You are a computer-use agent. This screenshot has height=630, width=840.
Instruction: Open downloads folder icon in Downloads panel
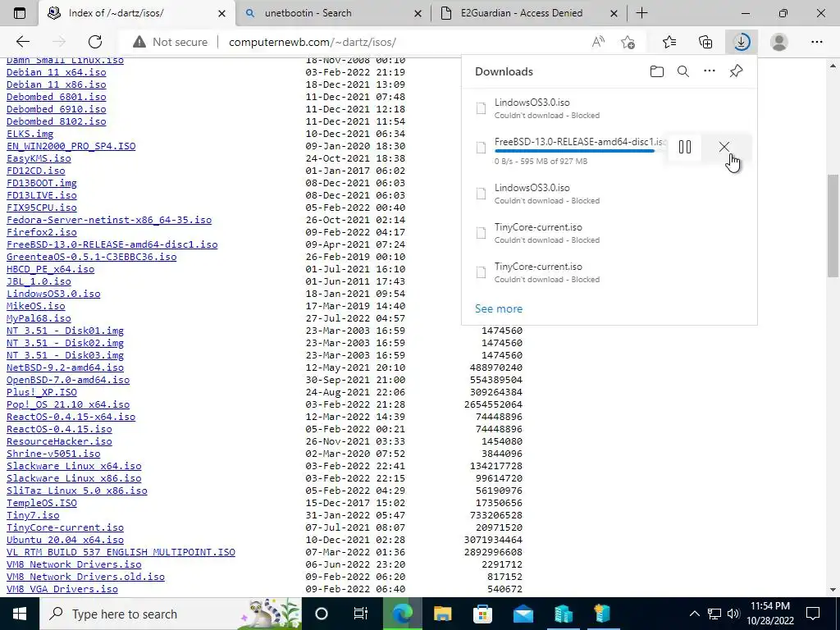coord(657,71)
